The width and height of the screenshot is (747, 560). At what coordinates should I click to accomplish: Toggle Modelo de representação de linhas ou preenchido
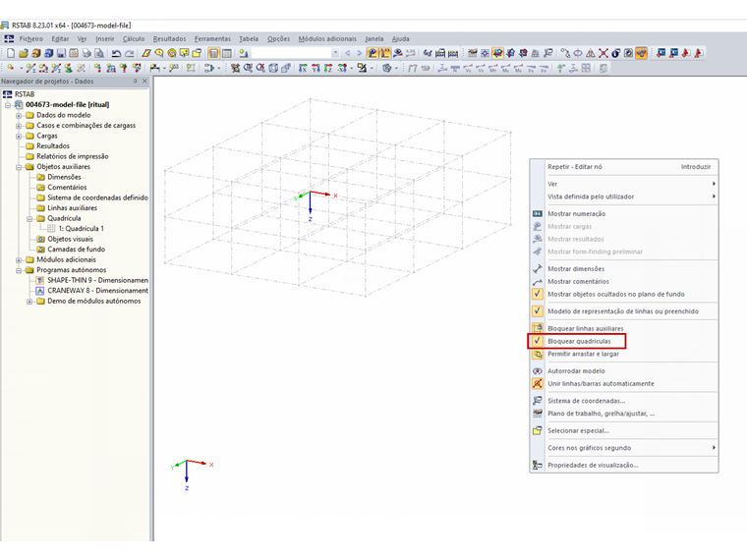pos(623,311)
